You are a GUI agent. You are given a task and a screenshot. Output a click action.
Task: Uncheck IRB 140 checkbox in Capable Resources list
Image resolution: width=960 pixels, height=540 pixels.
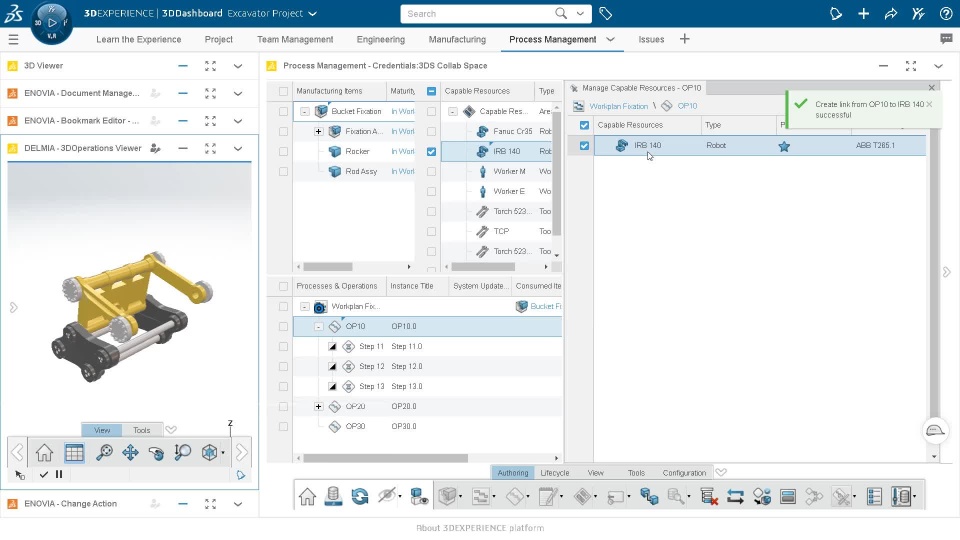click(432, 151)
